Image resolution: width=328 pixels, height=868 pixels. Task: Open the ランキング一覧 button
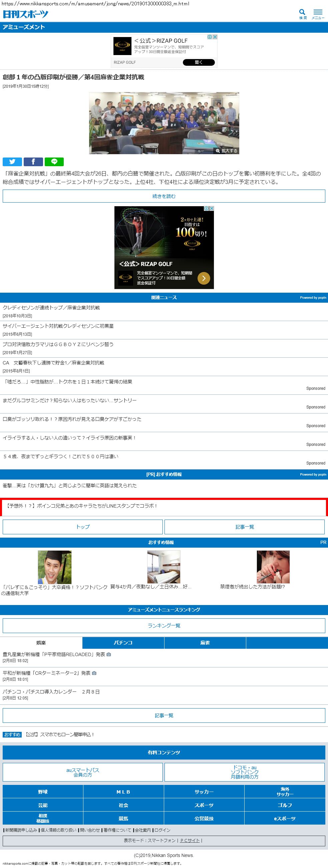pos(163,625)
